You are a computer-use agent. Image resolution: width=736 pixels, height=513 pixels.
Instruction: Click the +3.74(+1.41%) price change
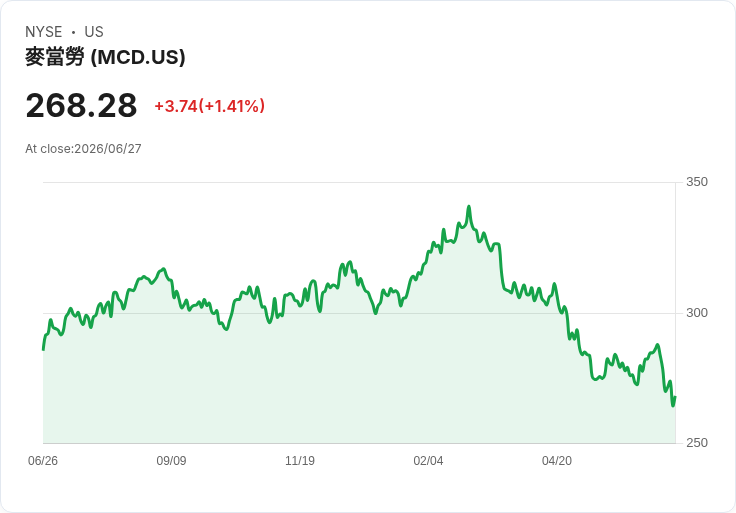pos(210,106)
